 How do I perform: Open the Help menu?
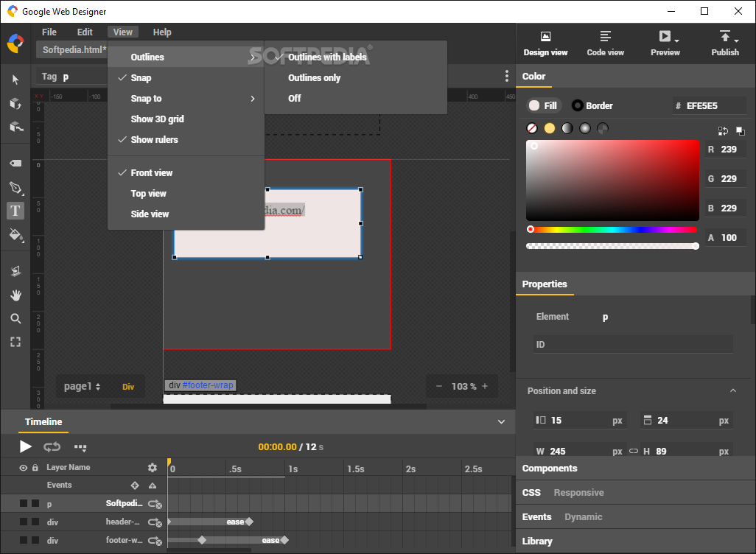pyautogui.click(x=162, y=32)
